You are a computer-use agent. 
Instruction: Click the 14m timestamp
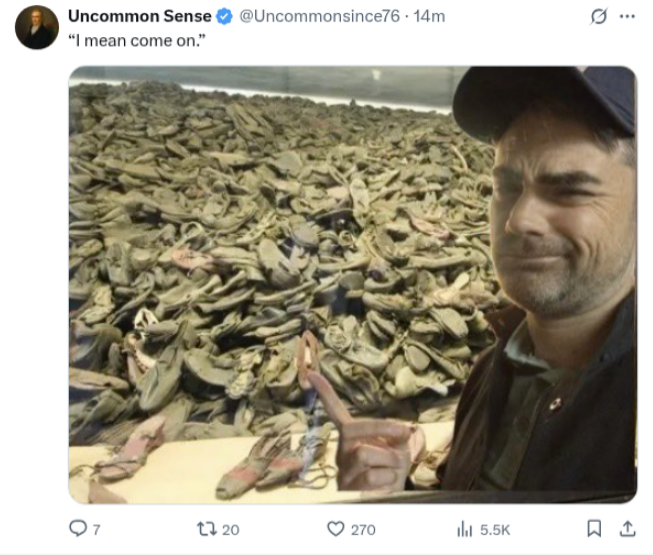point(429,16)
